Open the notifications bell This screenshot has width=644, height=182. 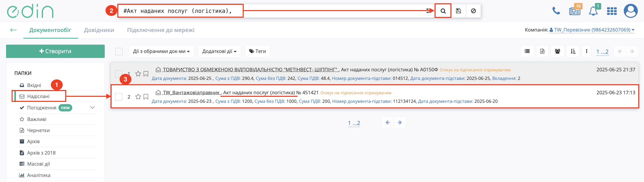click(593, 11)
